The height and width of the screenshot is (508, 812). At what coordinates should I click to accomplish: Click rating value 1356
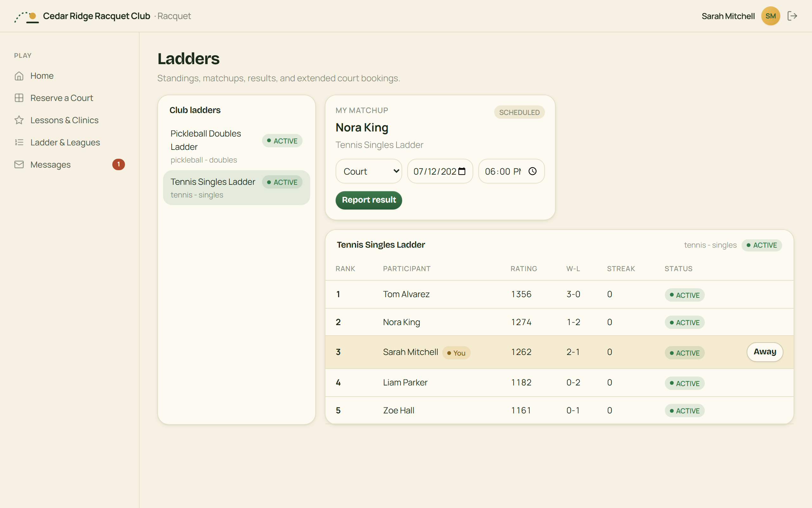521,294
